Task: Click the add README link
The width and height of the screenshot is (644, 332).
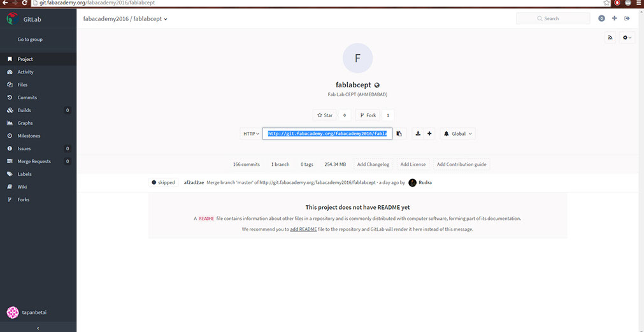Action: 303,229
